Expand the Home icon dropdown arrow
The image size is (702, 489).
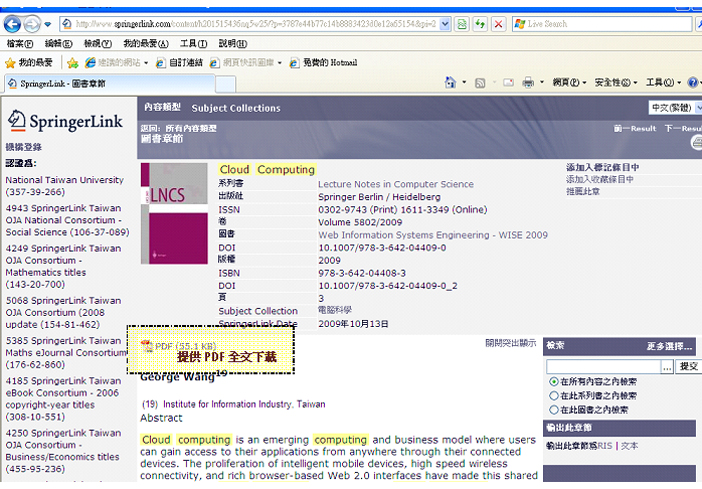464,82
